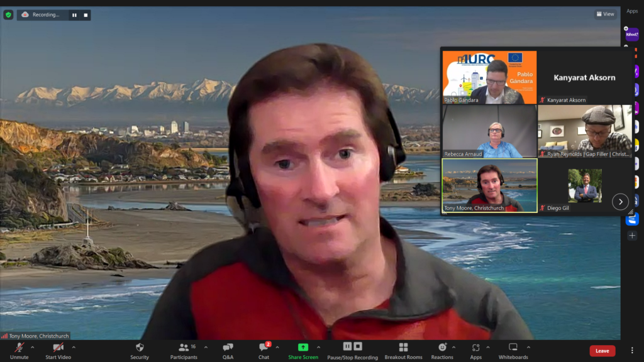The height and width of the screenshot is (362, 644).
Task: Expand video options arrow beside Start Video
Action: click(74, 347)
